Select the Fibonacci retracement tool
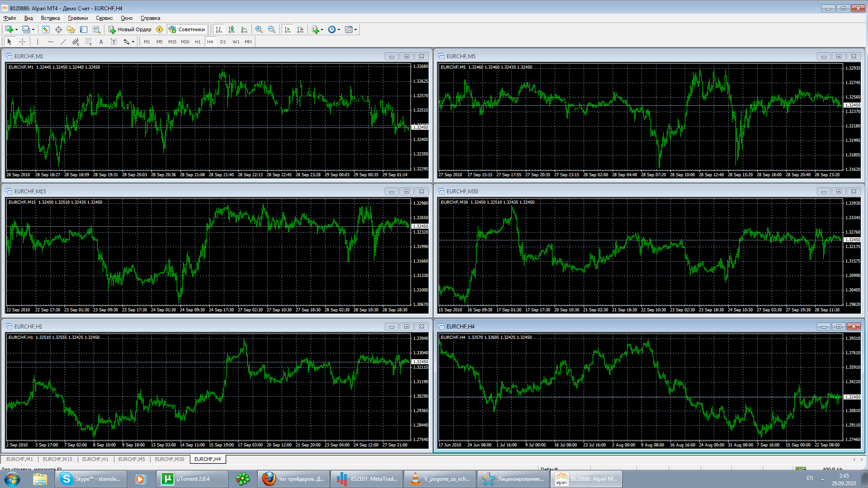Screen dimensions: 868x488 tap(89, 42)
